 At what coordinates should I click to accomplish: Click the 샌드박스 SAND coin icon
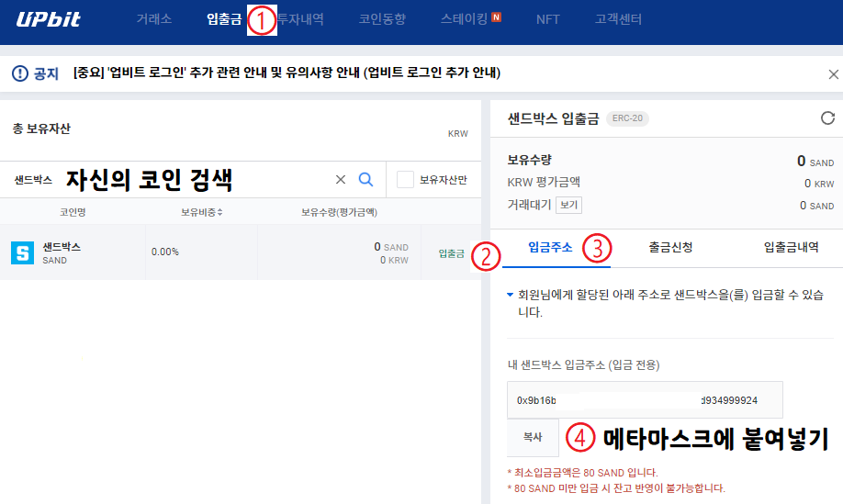23,252
